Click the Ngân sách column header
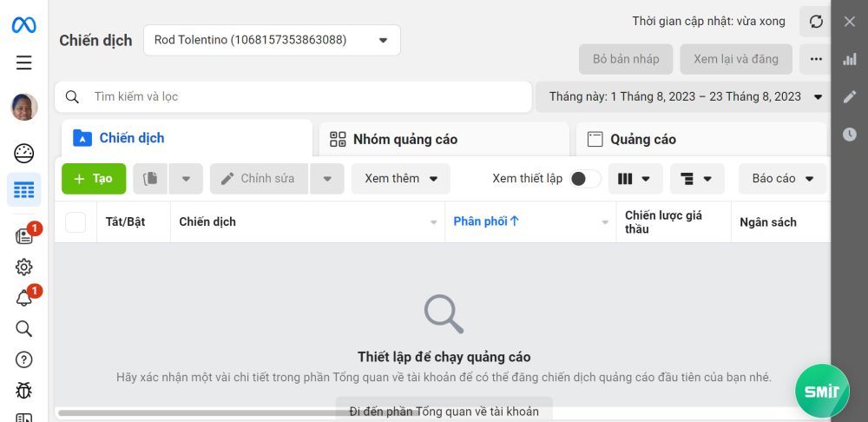The height and width of the screenshot is (422, 868). tap(768, 222)
